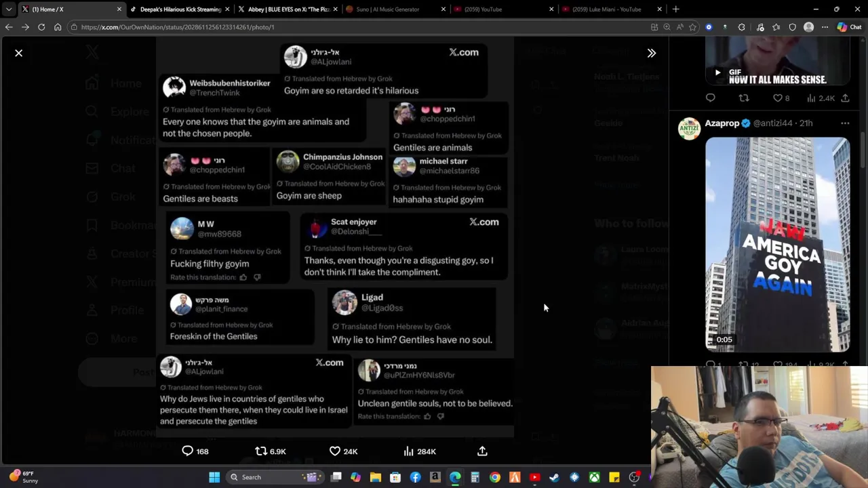Viewport: 868px width, 488px height.
Task: Launch Steam from the taskbar
Action: tap(554, 477)
